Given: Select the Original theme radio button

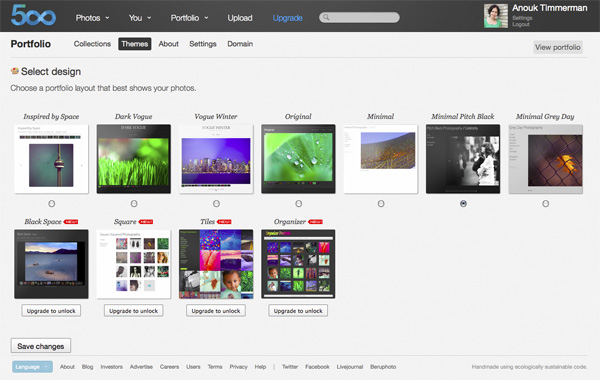Looking at the screenshot, I should click(298, 204).
